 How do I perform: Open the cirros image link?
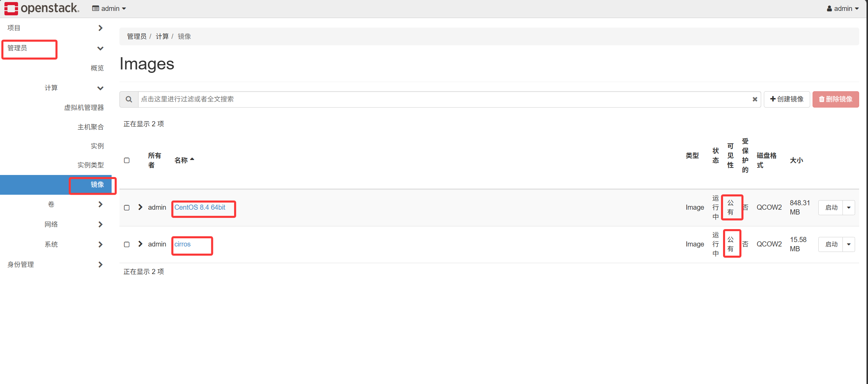(182, 244)
